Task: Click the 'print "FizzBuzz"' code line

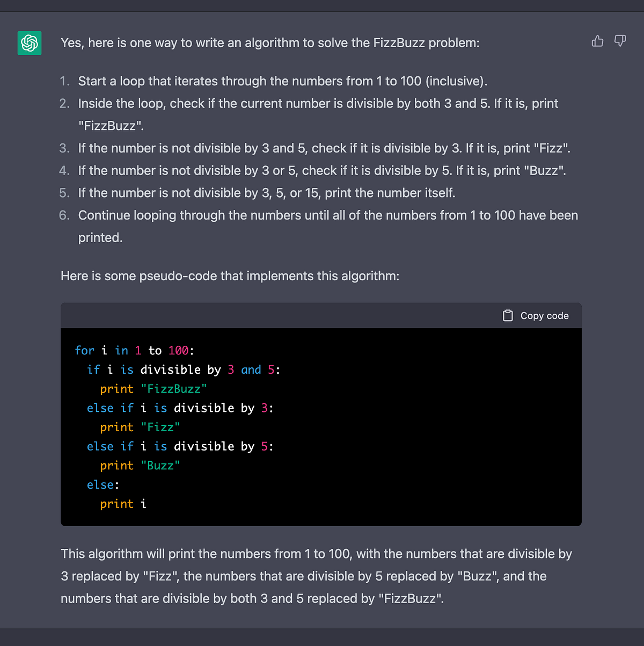Action: tap(153, 388)
